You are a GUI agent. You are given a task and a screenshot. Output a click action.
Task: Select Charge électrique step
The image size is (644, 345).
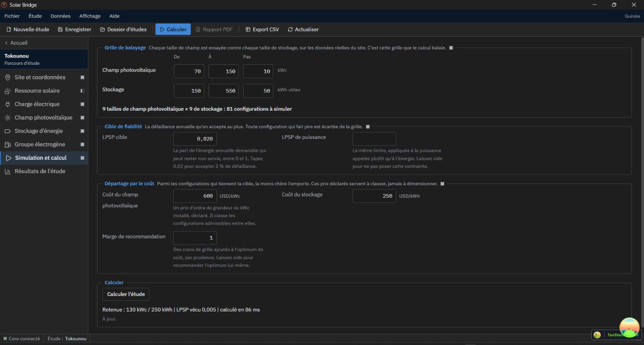44,104
